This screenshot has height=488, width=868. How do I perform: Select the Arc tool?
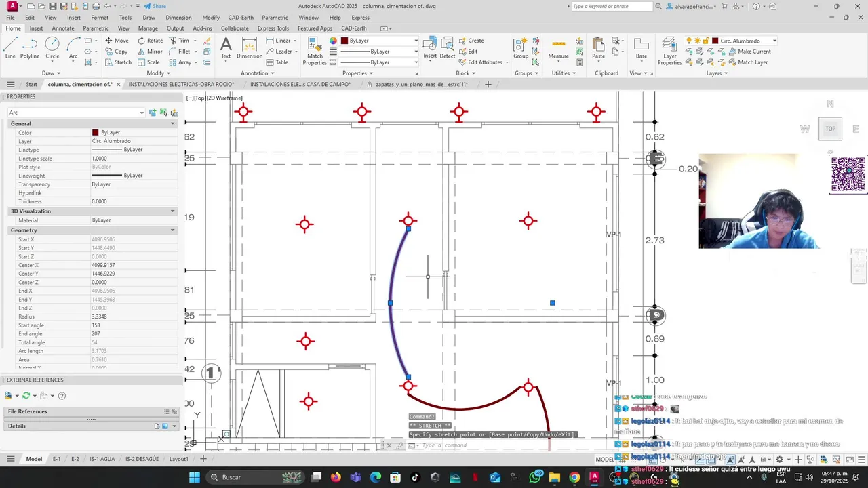pos(73,48)
